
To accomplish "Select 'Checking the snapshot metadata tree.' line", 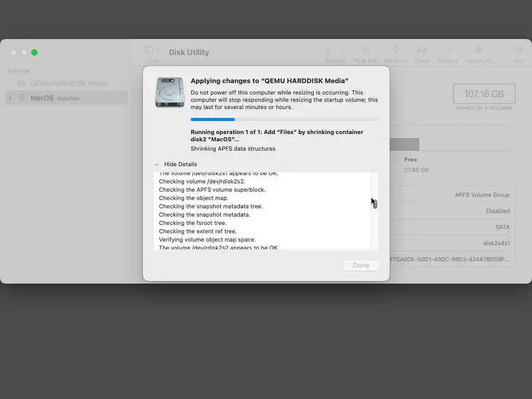I will pyautogui.click(x=211, y=206).
